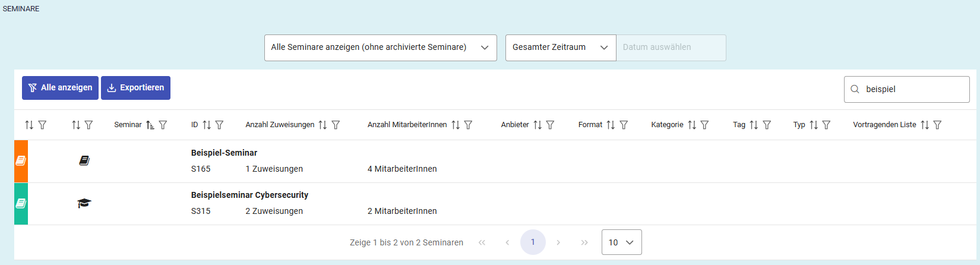Sort the ID column
980x265 pixels.
coord(207,125)
